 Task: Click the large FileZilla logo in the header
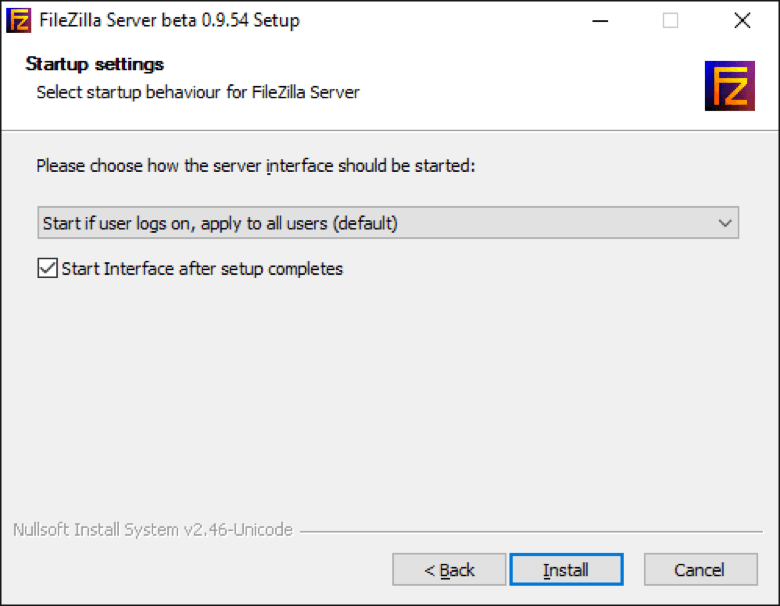[x=729, y=86]
